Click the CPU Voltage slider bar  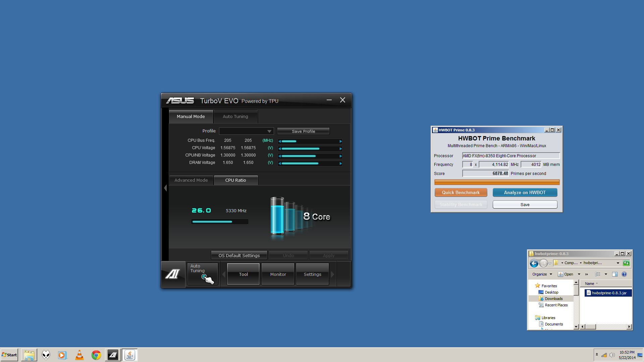310,149
